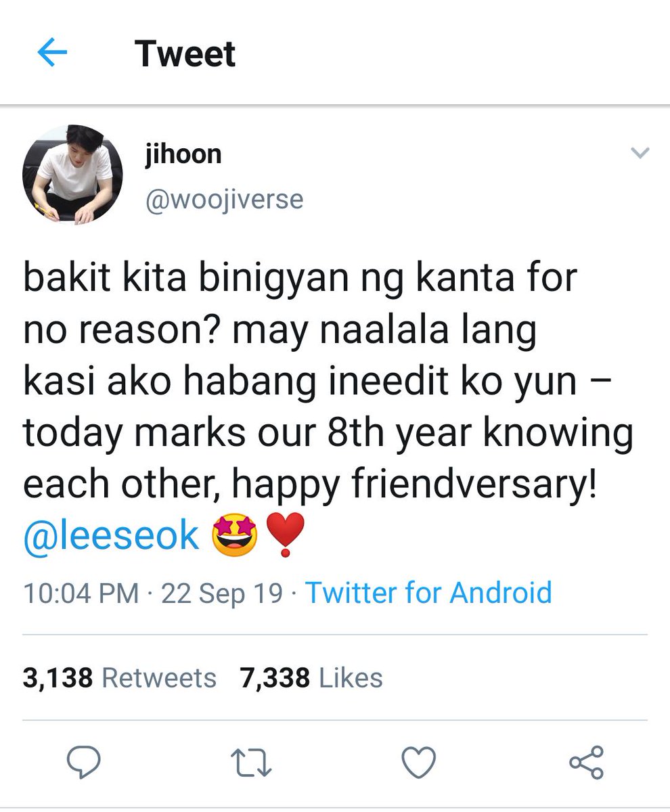Open the Twitter for Android source link
This screenshot has width=670, height=812.
coord(429,593)
